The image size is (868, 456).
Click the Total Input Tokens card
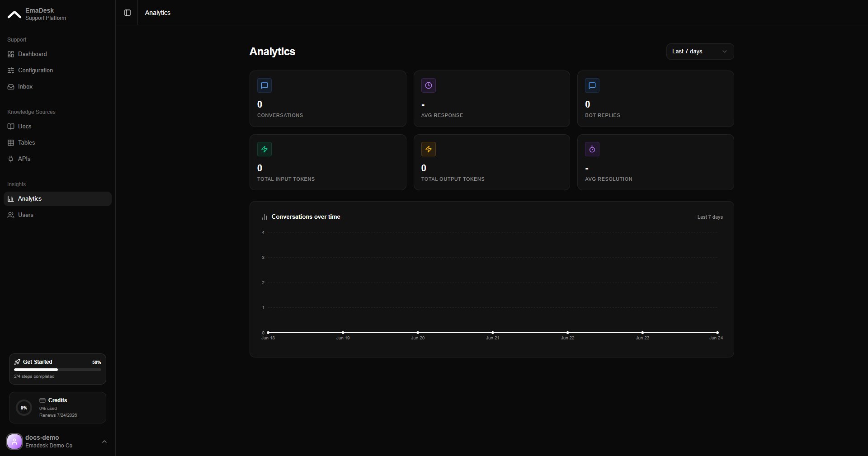click(x=328, y=162)
